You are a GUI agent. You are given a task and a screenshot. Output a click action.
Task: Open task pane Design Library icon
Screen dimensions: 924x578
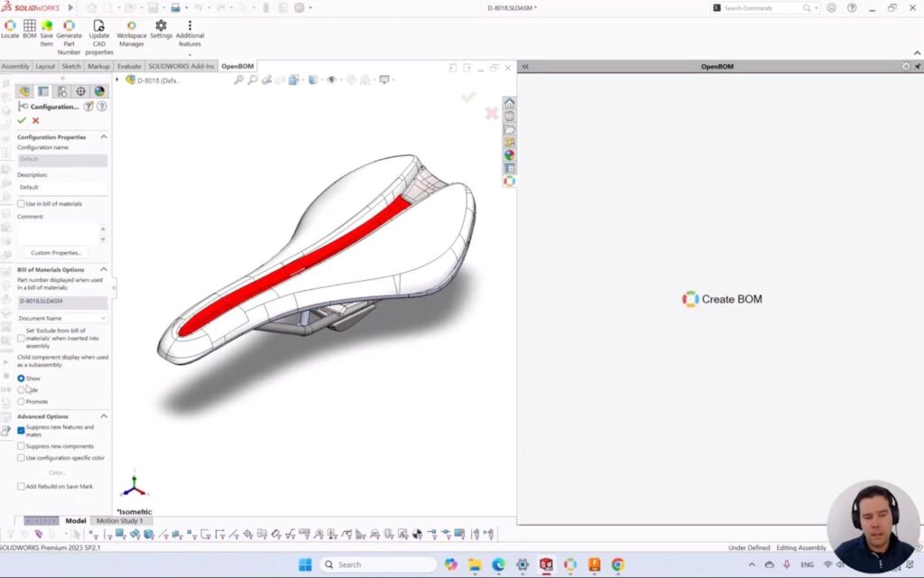click(x=509, y=117)
